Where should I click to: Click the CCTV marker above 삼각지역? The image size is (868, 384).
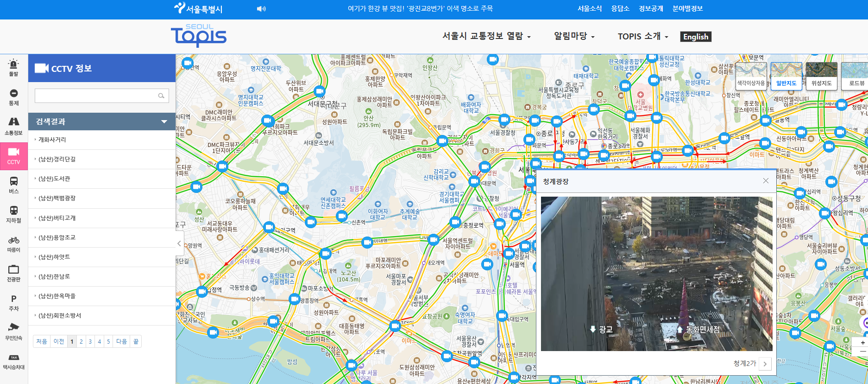click(x=514, y=377)
